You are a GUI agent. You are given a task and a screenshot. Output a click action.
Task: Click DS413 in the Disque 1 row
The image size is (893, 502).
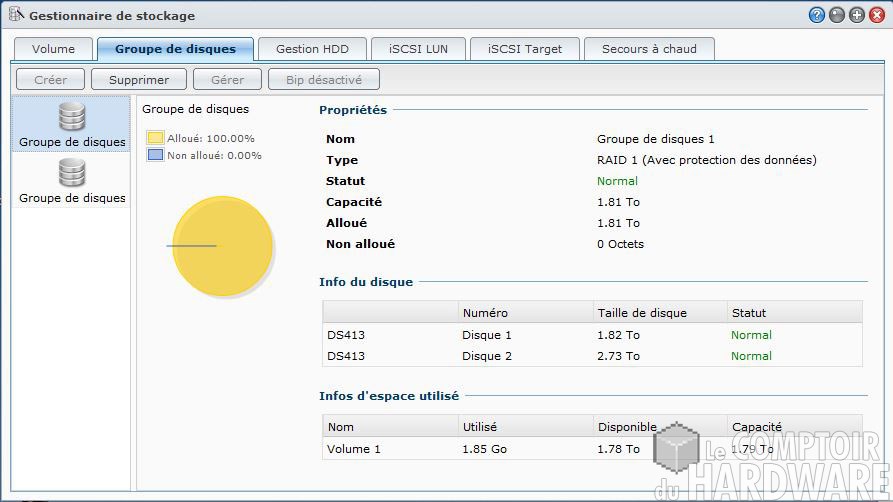click(x=346, y=335)
